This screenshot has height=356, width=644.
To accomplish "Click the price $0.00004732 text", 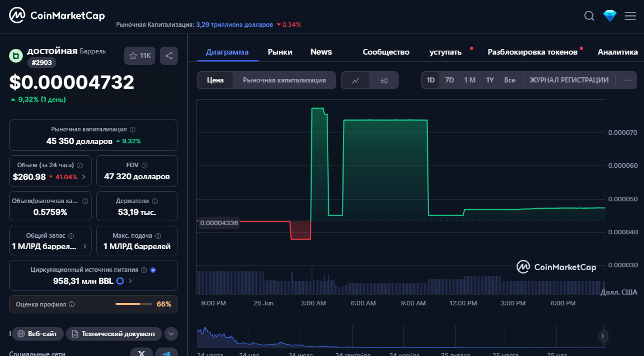I will click(x=72, y=82).
